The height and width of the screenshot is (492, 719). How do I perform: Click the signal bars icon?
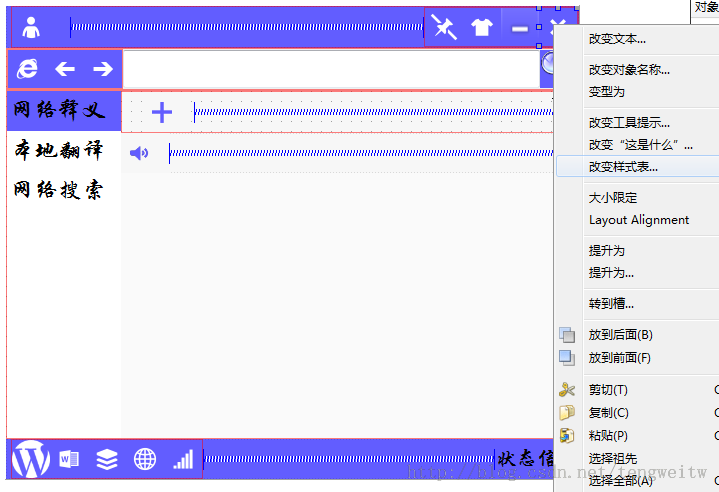tap(183, 459)
